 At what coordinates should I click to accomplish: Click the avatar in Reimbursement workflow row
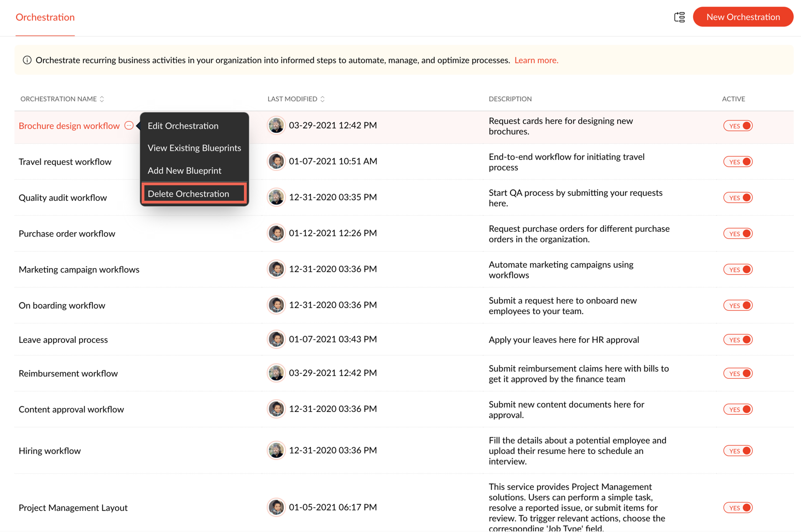(276, 373)
